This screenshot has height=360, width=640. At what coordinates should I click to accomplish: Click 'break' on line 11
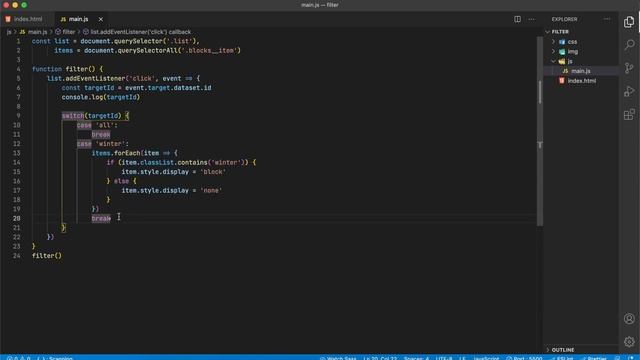[x=101, y=135]
